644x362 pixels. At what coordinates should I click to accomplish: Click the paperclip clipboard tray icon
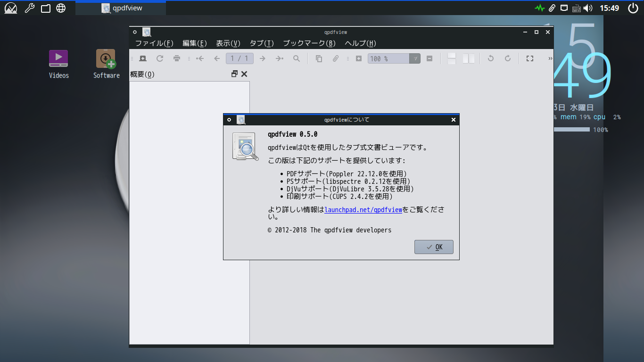(x=552, y=8)
